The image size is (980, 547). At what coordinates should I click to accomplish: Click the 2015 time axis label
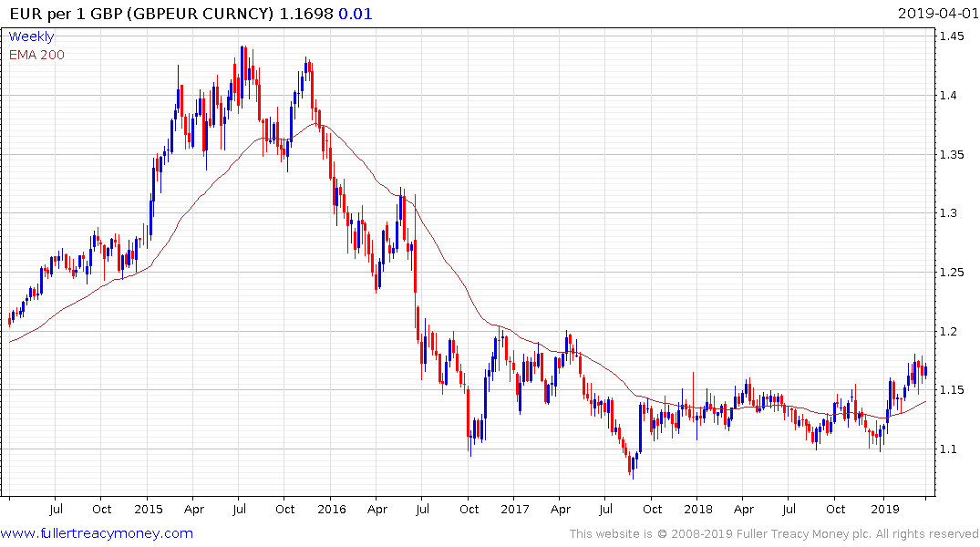pos(148,509)
